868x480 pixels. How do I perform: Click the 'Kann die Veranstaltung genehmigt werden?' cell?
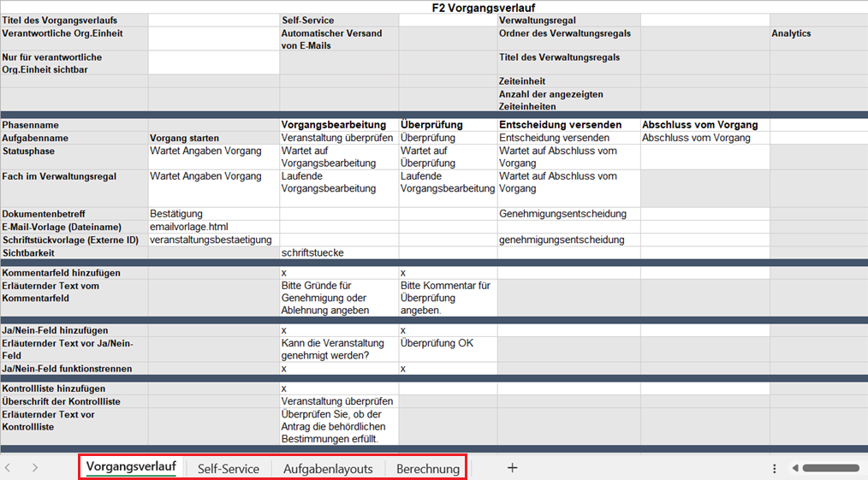tap(337, 349)
